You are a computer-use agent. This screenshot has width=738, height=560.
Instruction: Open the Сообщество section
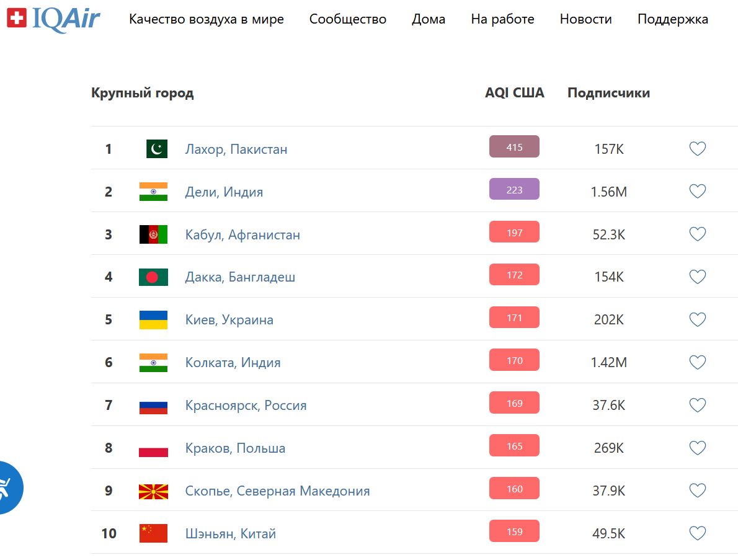point(347,19)
